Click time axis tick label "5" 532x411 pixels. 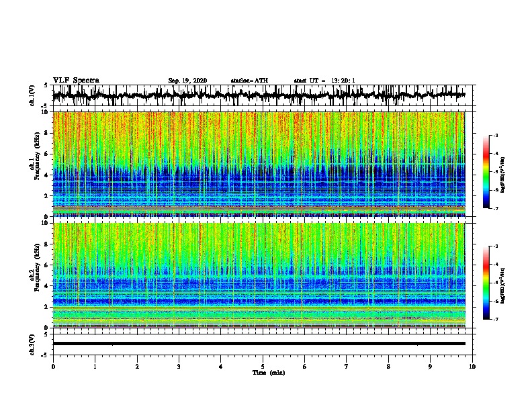pos(263,367)
